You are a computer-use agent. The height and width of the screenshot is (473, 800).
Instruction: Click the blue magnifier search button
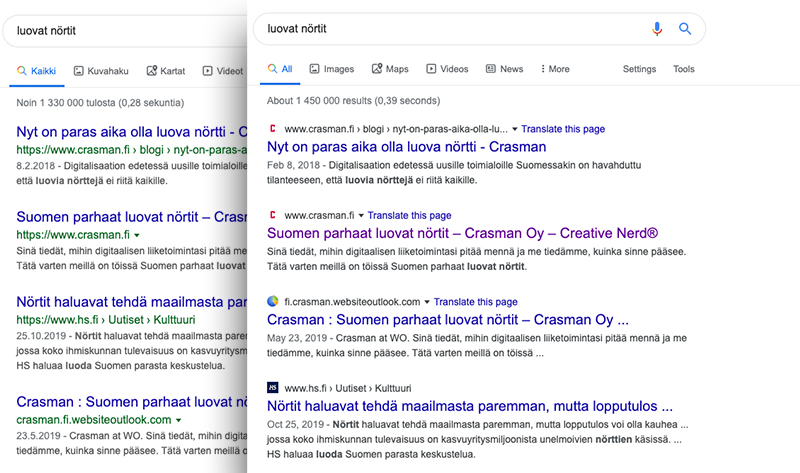point(685,29)
